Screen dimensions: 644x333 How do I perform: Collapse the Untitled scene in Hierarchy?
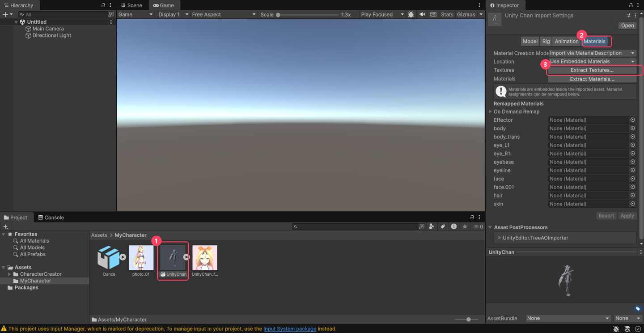pyautogui.click(x=16, y=22)
